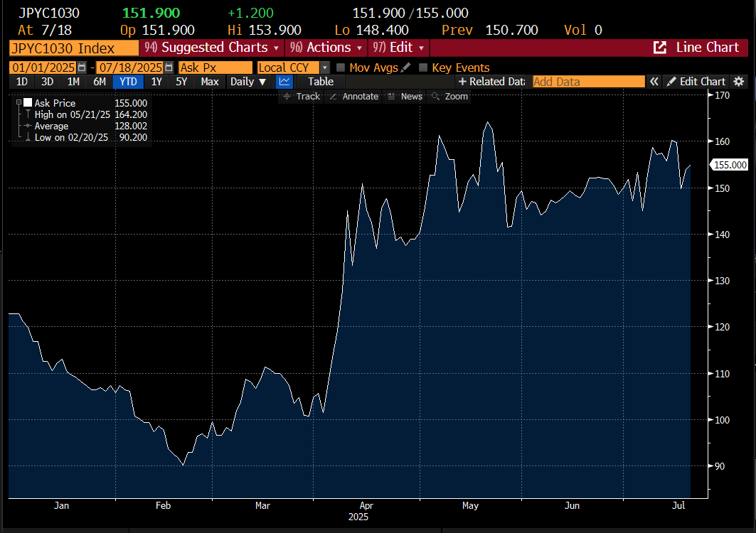Open the News overlay tool
The height and width of the screenshot is (533, 756).
(x=405, y=97)
